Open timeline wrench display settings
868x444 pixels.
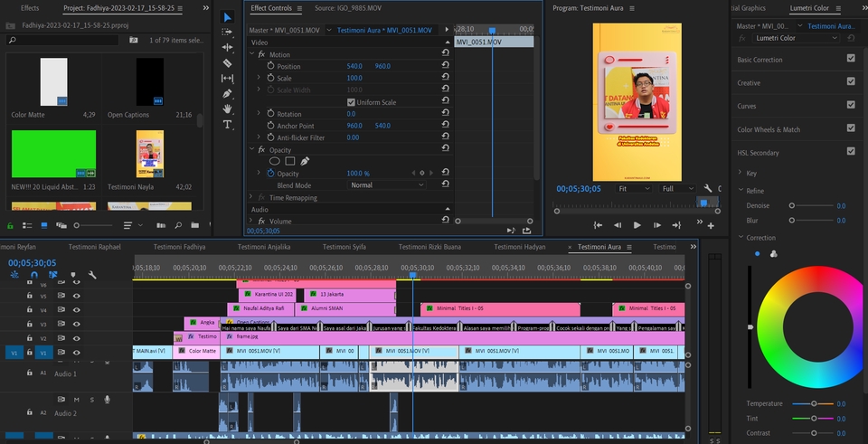click(92, 275)
